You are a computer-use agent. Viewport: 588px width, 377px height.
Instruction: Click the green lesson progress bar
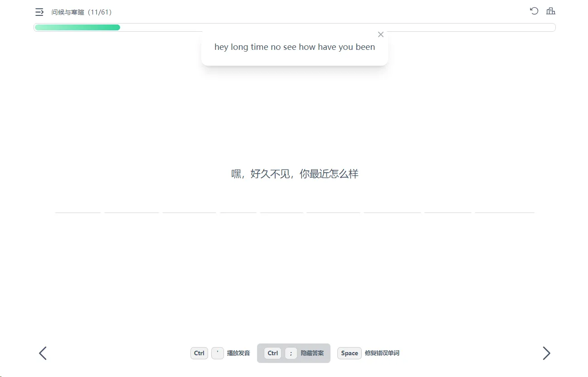click(78, 28)
